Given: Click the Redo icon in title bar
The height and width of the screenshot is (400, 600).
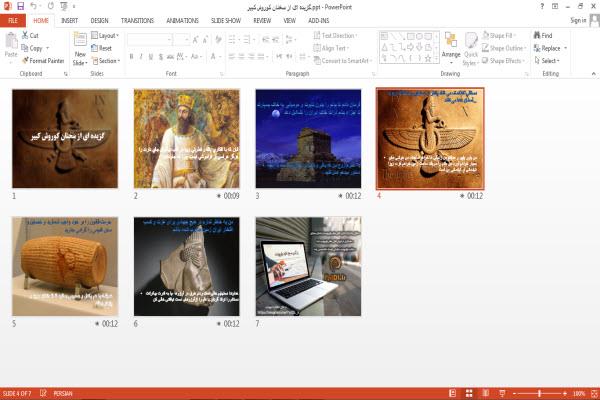Looking at the screenshot, I should tap(51, 6).
